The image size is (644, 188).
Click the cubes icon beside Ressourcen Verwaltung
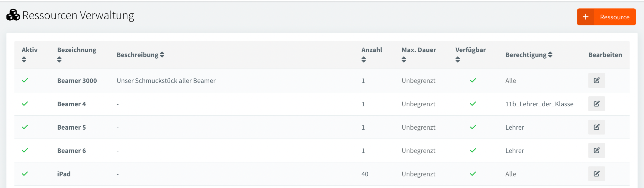[x=13, y=15]
